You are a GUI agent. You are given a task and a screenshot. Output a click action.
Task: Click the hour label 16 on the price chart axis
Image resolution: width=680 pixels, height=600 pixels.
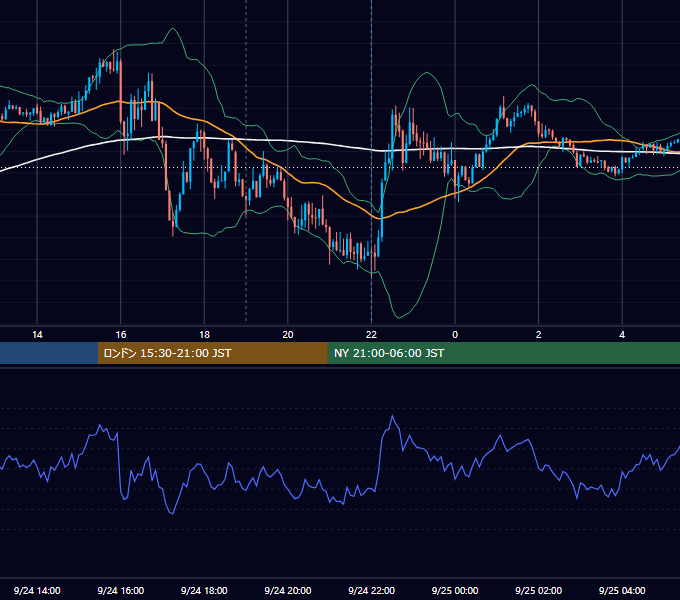121,335
